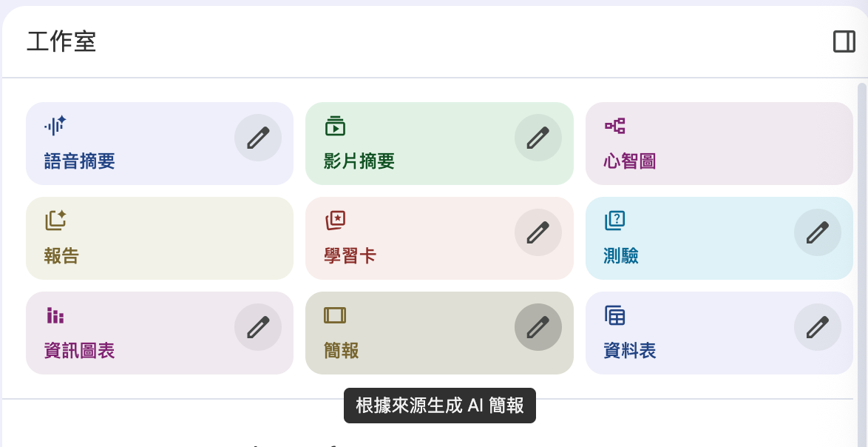This screenshot has width=868, height=447.
Task: Customize 影片摘要 using its pencil icon
Action: 538,138
